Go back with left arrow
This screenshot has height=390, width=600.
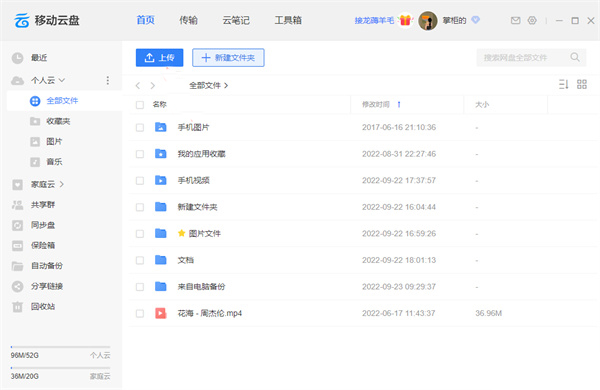138,85
